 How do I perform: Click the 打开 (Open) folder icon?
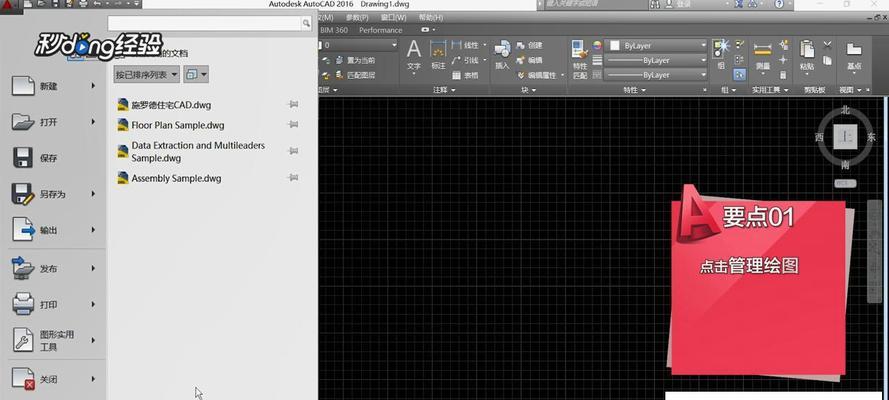pos(23,122)
